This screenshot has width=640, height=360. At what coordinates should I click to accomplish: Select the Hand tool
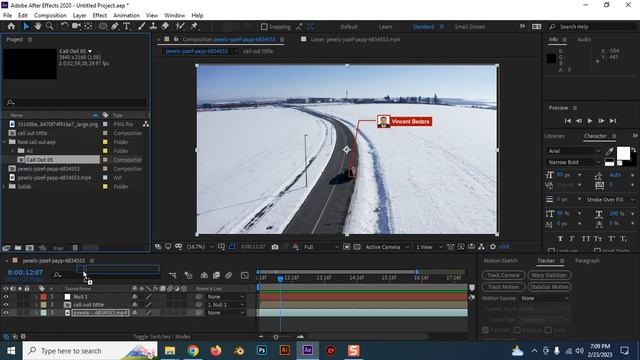(x=38, y=27)
